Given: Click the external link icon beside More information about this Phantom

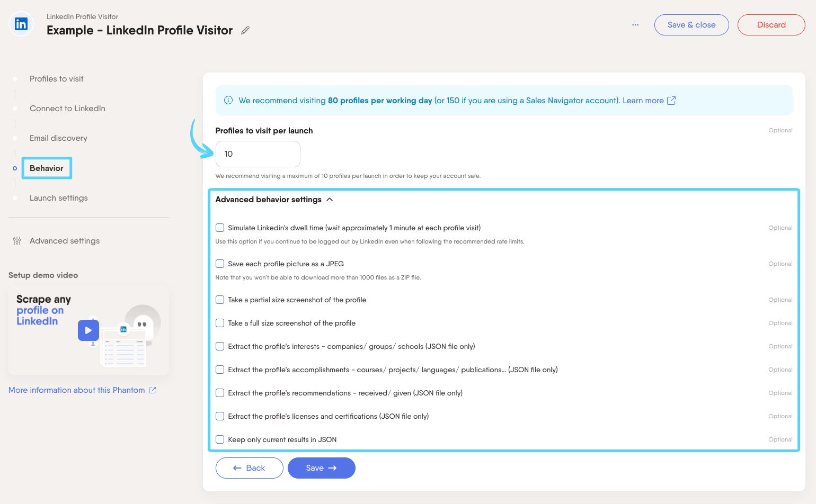Looking at the screenshot, I should 152,390.
